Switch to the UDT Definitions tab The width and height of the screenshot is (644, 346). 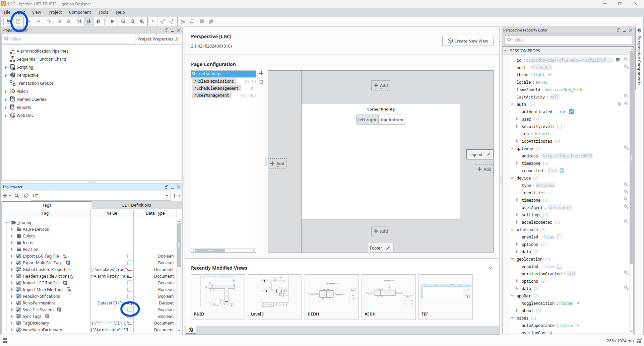pos(136,205)
